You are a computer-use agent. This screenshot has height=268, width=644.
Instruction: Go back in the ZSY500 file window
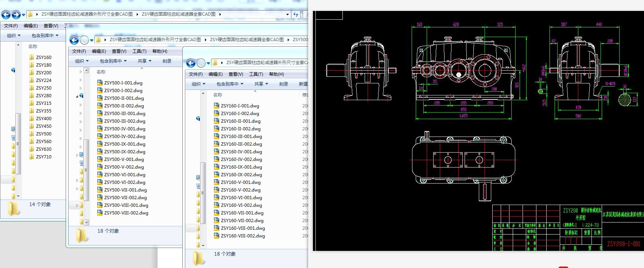(74, 40)
